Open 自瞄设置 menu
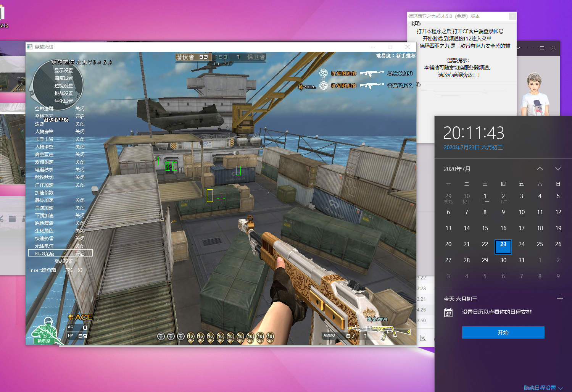The width and height of the screenshot is (572, 392). pyautogui.click(x=63, y=78)
